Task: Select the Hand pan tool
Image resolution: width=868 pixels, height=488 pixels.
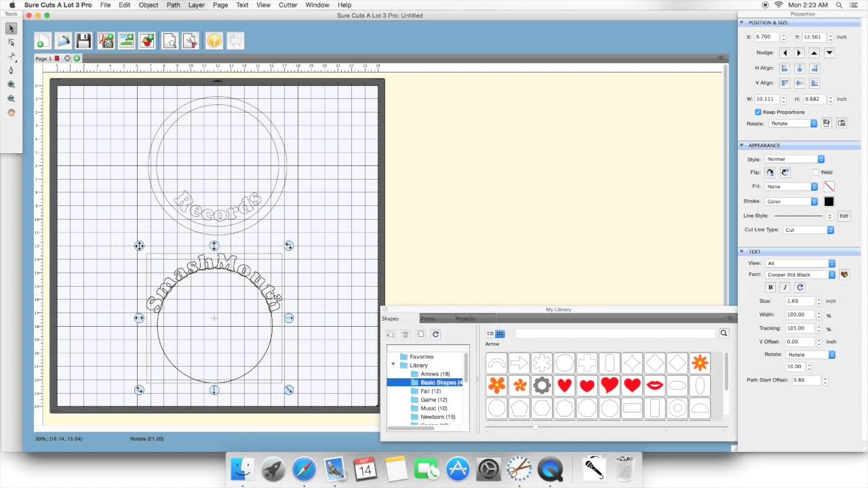Action: [11, 113]
